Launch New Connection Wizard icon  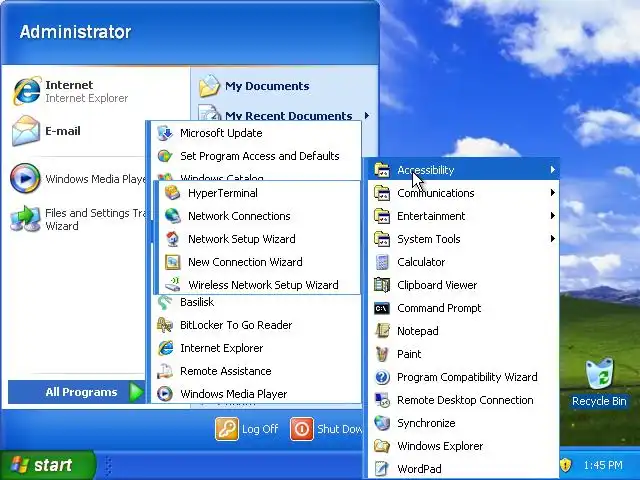coord(173,262)
